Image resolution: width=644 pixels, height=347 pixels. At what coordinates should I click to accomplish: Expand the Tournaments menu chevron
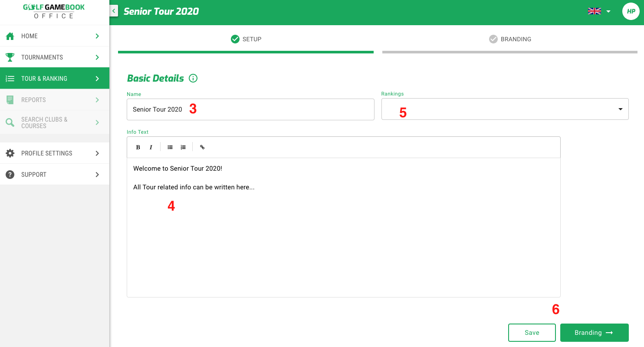point(97,57)
